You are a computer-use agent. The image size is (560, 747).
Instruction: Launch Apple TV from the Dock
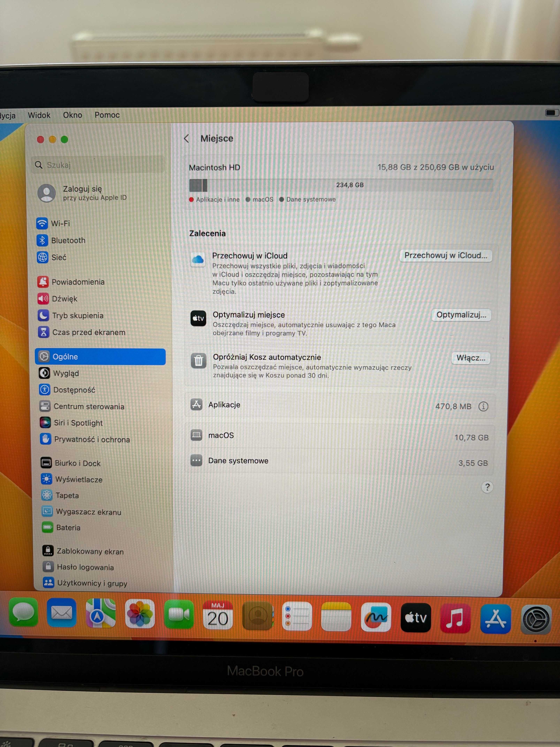(416, 618)
